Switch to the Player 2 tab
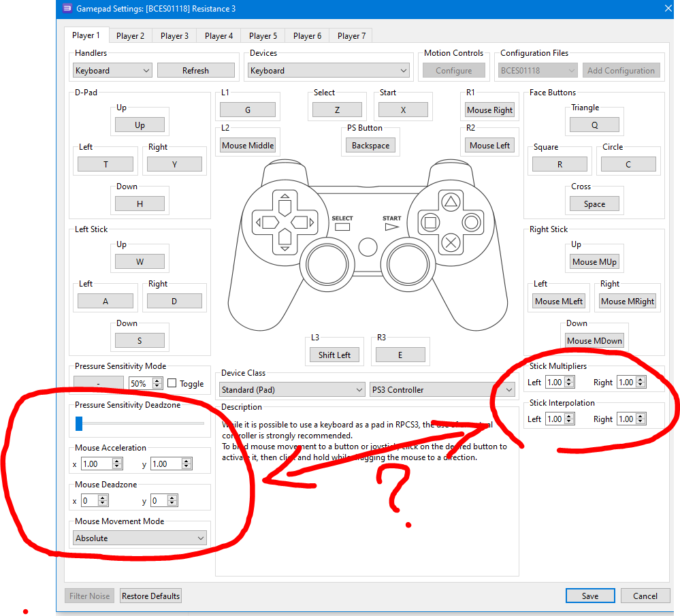Viewport: 680px width, 616px height. click(x=130, y=36)
